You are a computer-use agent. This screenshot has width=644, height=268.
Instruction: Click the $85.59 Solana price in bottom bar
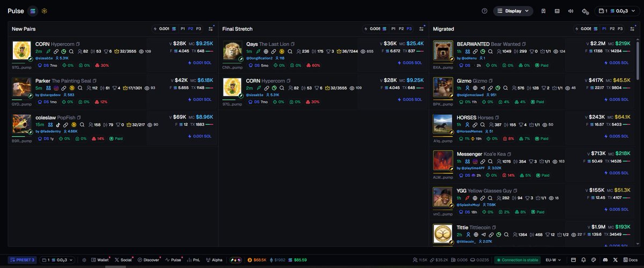click(x=296, y=260)
